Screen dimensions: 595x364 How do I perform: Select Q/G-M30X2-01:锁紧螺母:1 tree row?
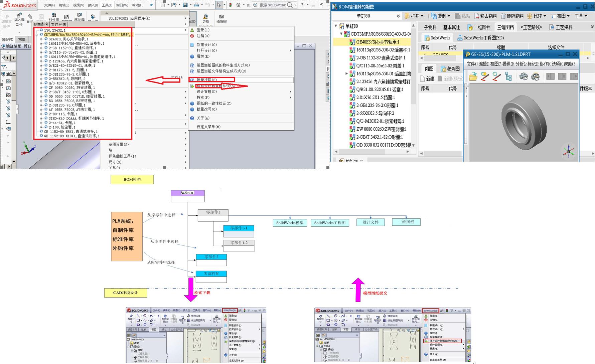click(377, 121)
